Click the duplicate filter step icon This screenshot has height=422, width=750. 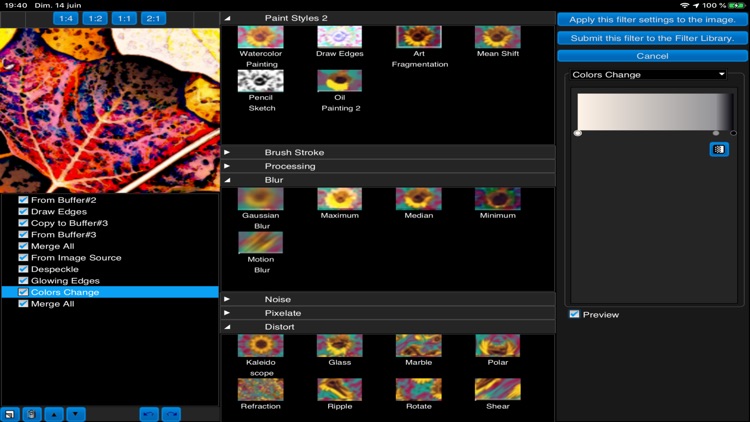10,414
